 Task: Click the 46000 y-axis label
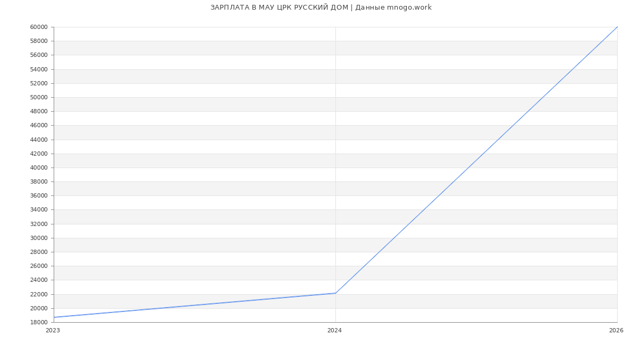39,126
